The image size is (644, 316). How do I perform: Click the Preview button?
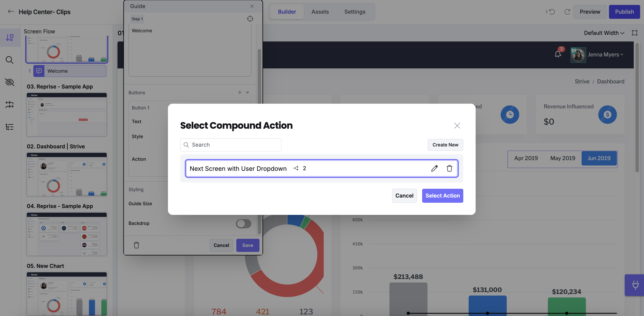[590, 12]
